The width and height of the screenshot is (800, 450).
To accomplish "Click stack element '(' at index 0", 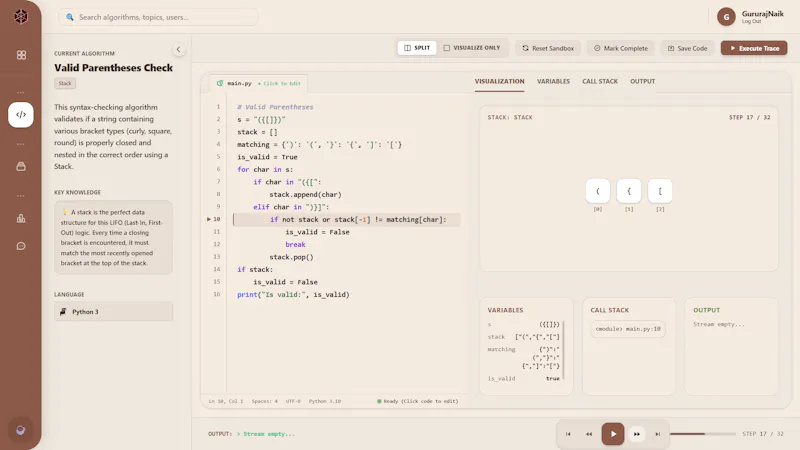I will (597, 191).
